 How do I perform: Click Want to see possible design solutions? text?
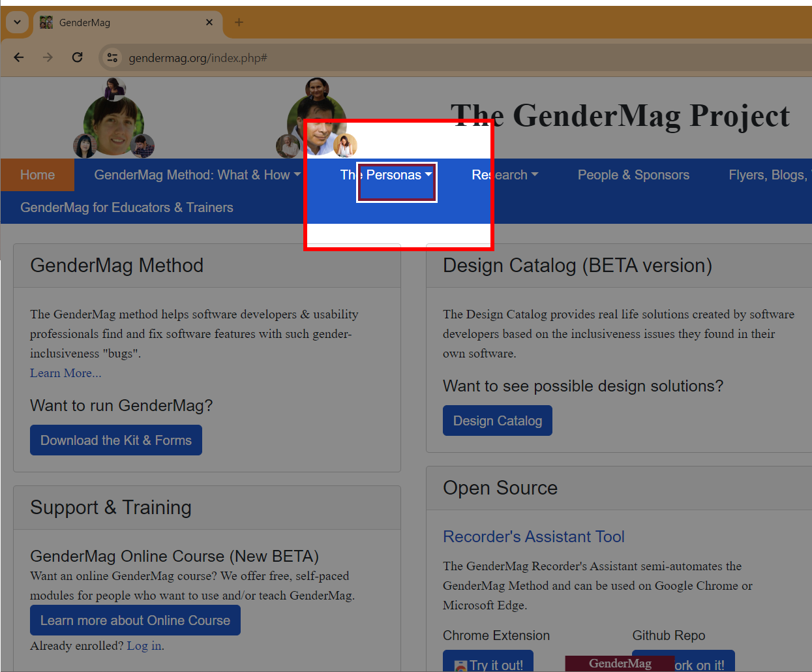click(583, 386)
